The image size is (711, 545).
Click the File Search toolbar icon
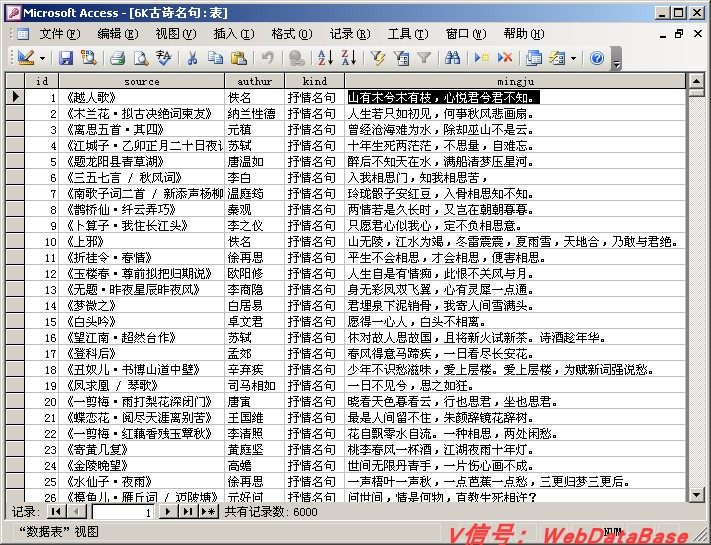point(88,58)
